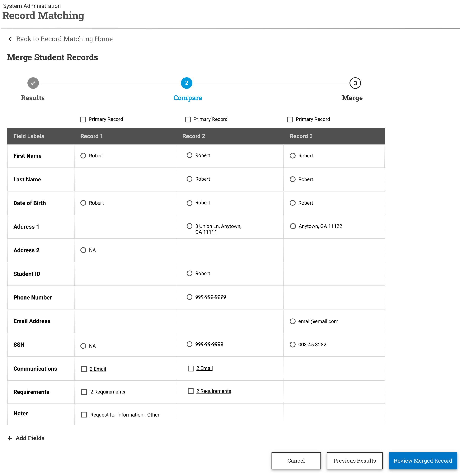Viewport: 460px width, 476px height.
Task: Select the Record 1 Address 2 NA radio
Action: pyautogui.click(x=83, y=250)
